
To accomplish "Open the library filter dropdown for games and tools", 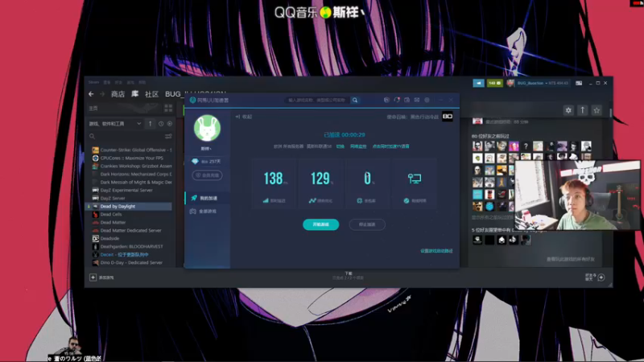I will pyautogui.click(x=115, y=124).
